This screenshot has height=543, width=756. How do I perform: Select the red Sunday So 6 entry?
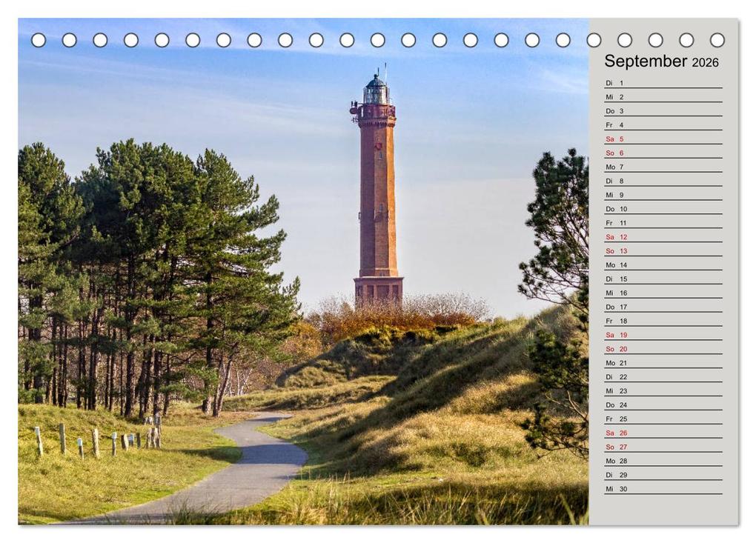coord(615,153)
